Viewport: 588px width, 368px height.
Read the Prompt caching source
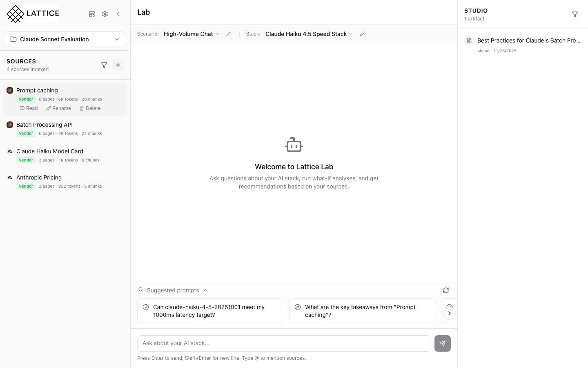29,108
